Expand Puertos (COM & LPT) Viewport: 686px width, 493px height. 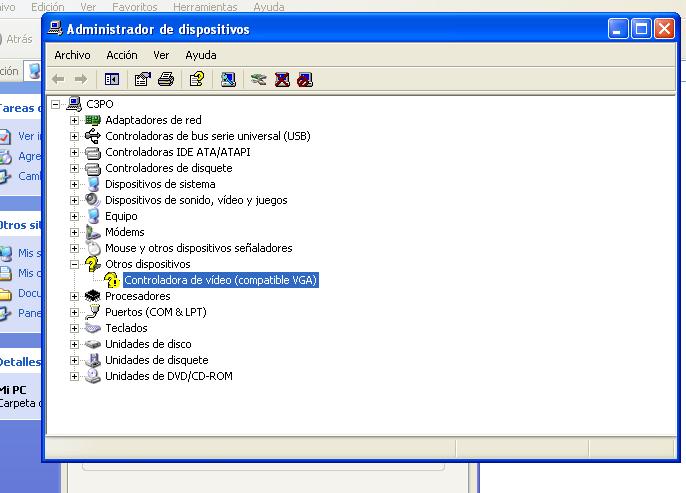(x=74, y=312)
